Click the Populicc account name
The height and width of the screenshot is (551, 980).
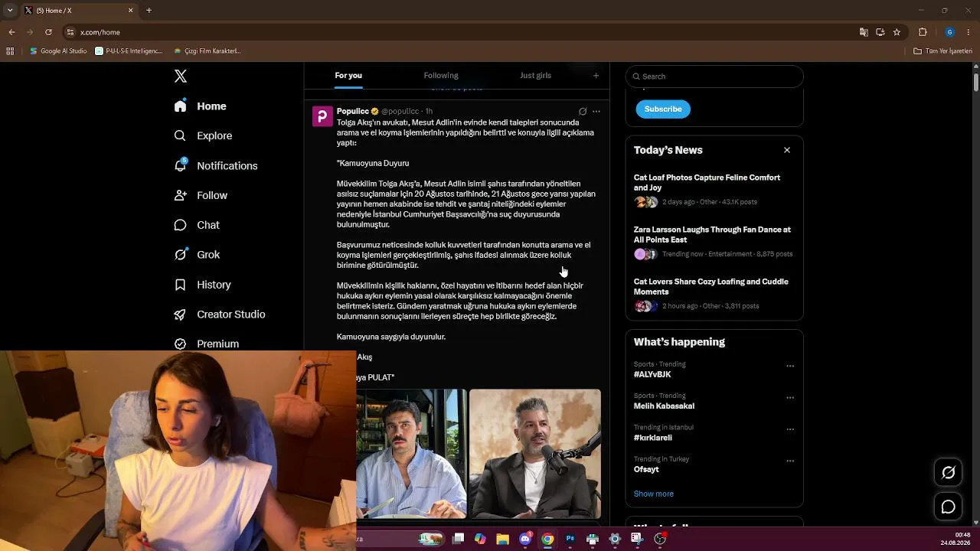[x=353, y=112]
